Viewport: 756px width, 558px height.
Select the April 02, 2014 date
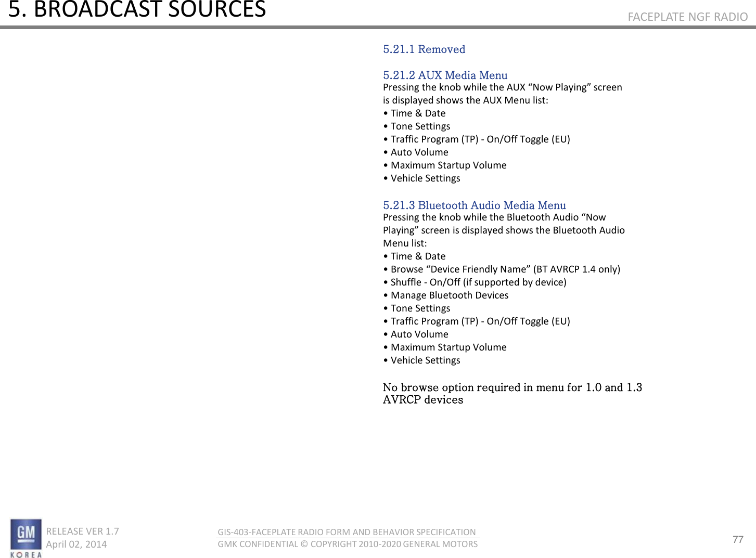click(76, 544)
